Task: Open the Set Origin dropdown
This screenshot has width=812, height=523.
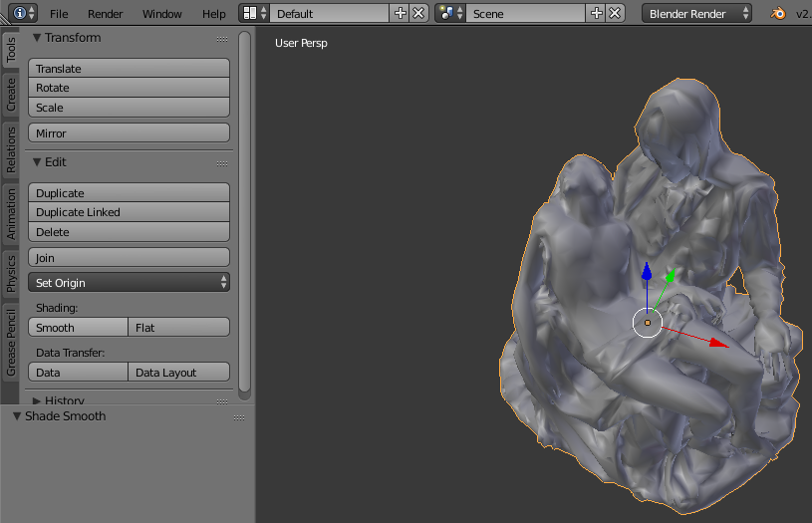Action: [x=129, y=283]
